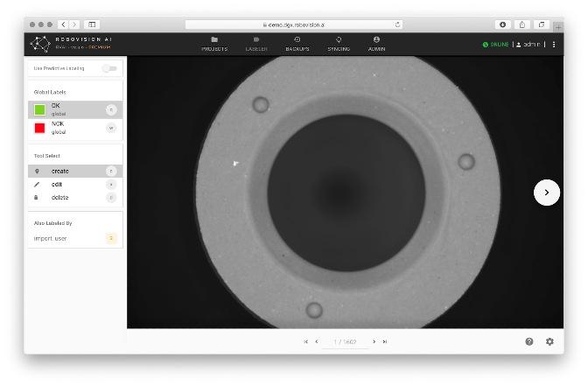Open the help question mark icon
The width and height of the screenshot is (588, 386).
point(529,341)
